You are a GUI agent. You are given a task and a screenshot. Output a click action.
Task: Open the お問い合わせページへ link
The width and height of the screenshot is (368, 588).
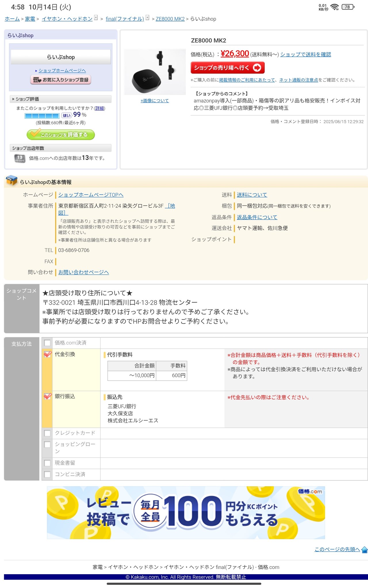[x=84, y=272]
